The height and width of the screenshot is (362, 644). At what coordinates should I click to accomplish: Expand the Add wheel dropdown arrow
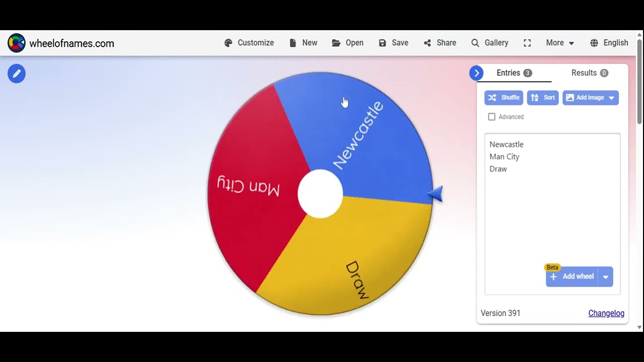[x=606, y=277]
